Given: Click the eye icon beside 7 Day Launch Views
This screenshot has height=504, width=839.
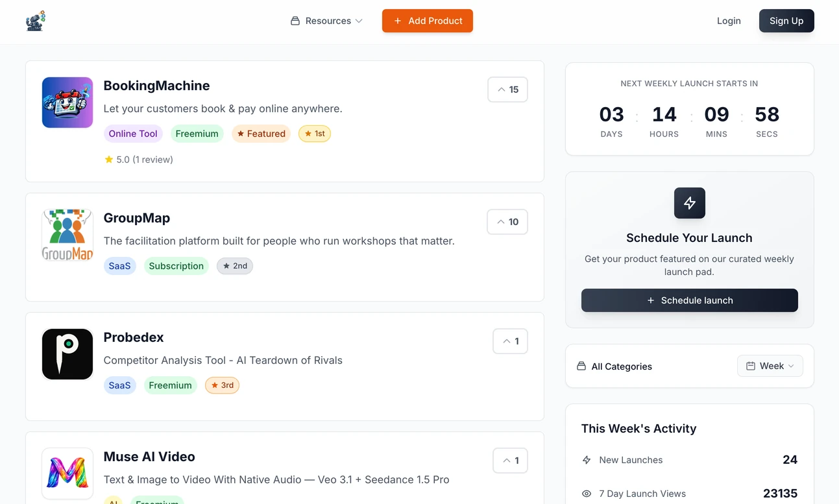Looking at the screenshot, I should point(587,494).
